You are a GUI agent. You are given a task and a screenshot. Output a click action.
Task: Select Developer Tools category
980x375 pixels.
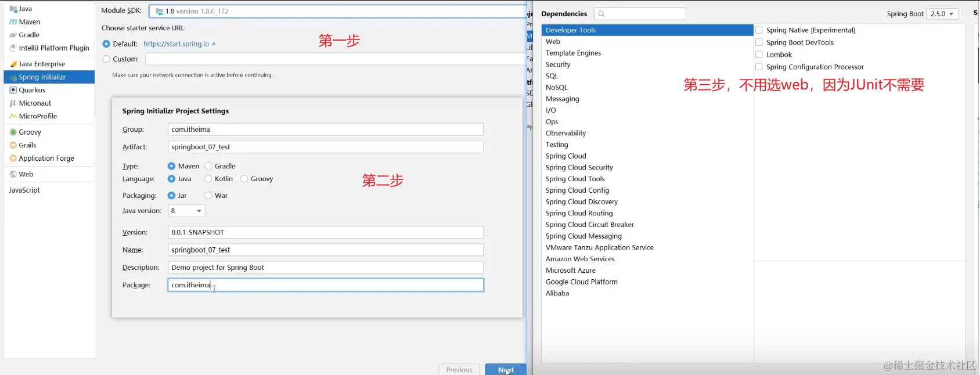coord(647,30)
